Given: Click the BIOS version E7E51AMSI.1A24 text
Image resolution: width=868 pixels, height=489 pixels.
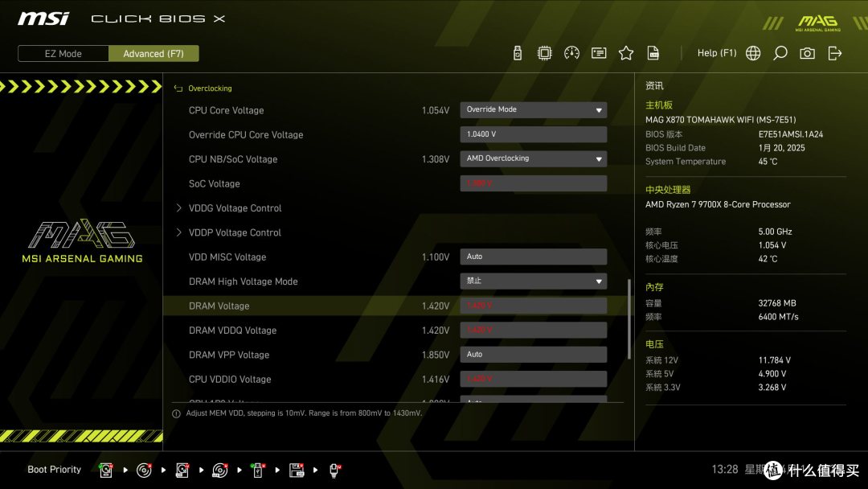Looking at the screenshot, I should coord(791,134).
